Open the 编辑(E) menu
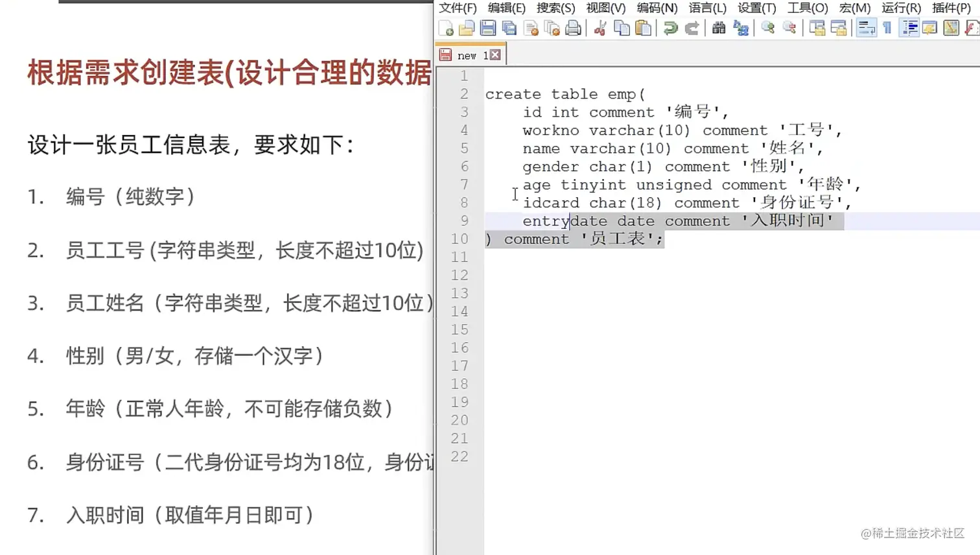This screenshot has width=980, height=555. tap(506, 8)
